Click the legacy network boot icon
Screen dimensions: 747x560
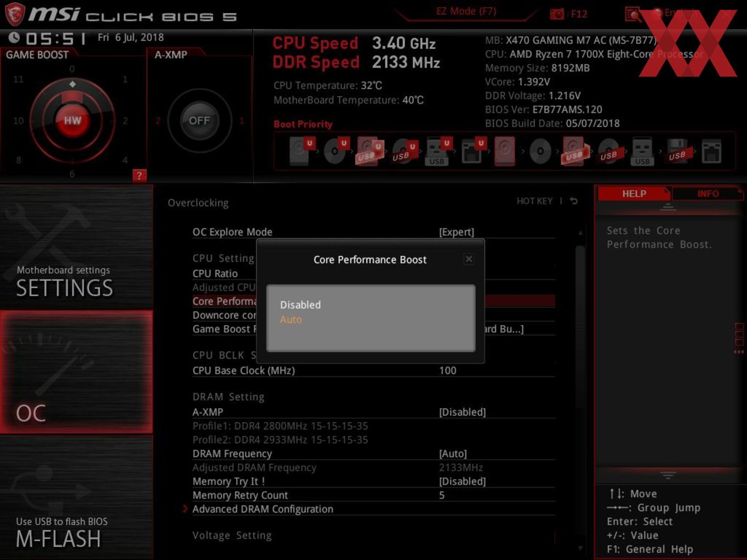tap(711, 151)
